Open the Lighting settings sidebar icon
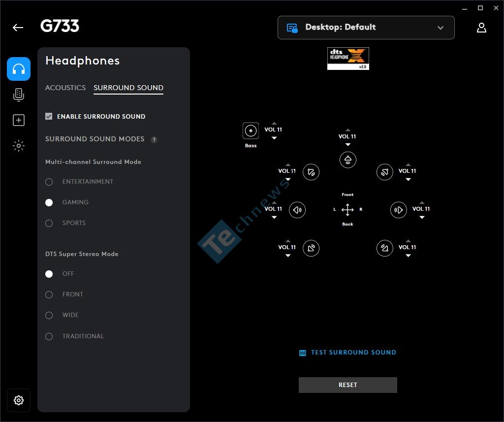Viewport: 504px width, 422px height. click(x=19, y=146)
